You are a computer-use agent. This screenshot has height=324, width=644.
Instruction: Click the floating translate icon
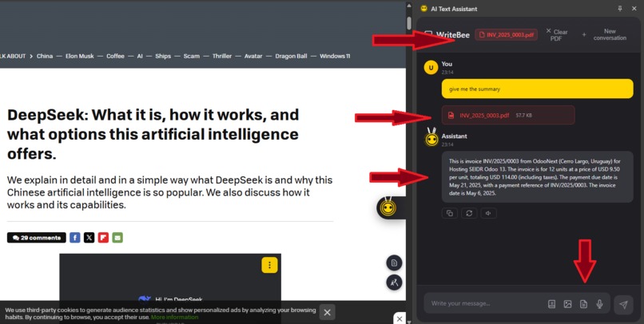[x=394, y=283]
